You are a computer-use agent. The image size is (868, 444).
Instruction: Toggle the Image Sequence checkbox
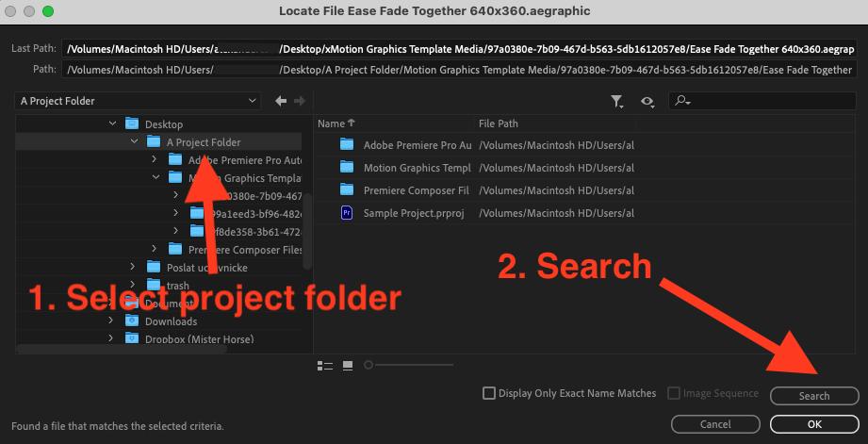point(674,393)
